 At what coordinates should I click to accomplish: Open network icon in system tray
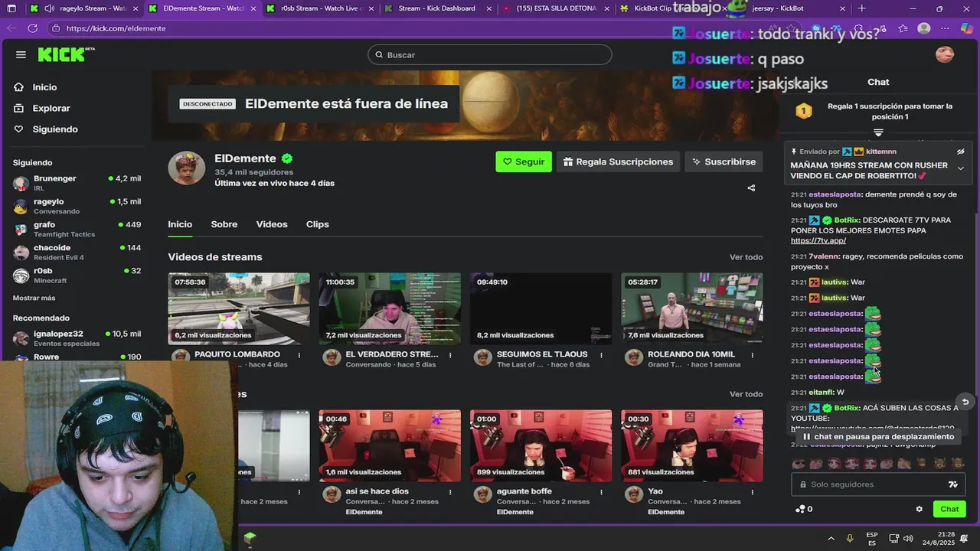[x=894, y=538]
